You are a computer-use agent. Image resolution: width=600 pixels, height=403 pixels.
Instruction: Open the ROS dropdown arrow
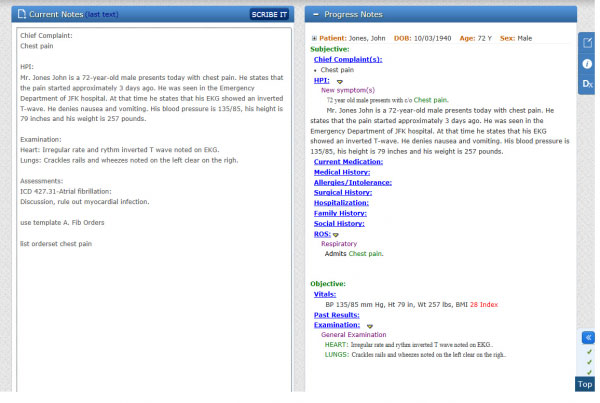(336, 234)
